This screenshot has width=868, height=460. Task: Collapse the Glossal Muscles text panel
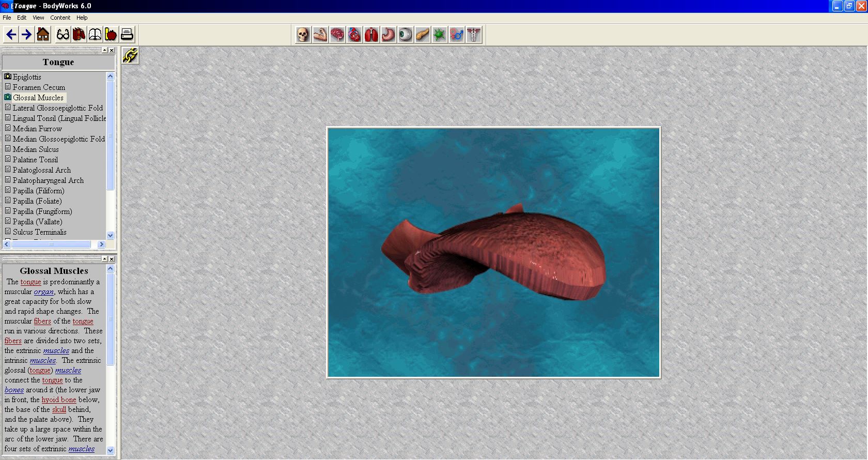click(104, 258)
